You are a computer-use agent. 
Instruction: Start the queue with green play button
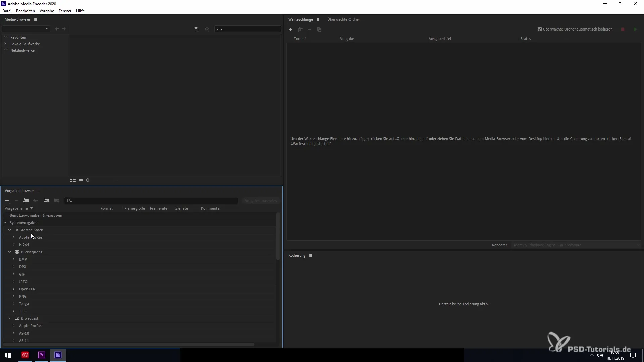coord(635,29)
